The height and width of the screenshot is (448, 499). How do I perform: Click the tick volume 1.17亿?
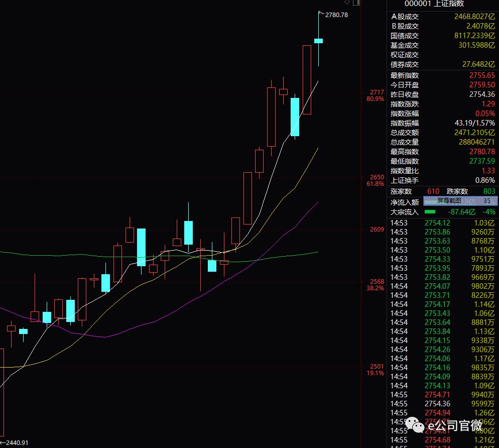484,359
